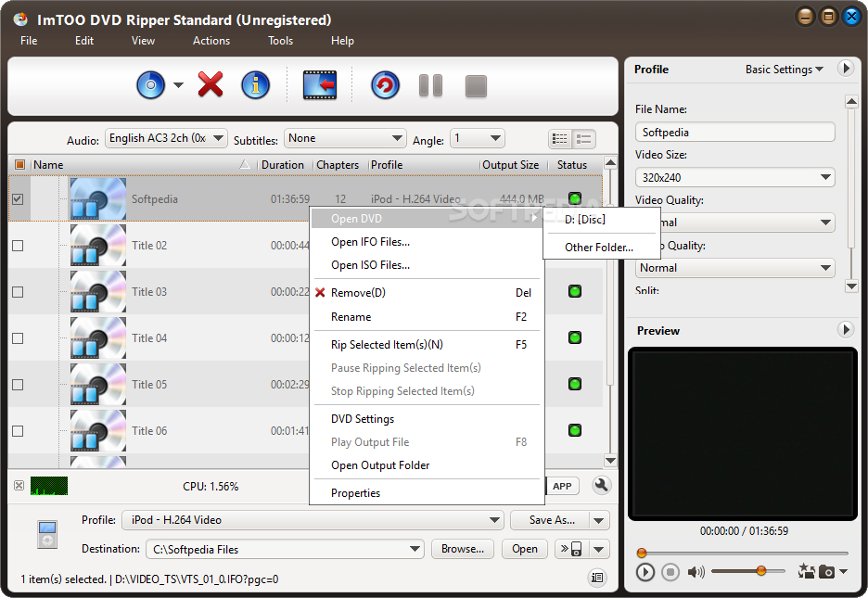Click the APP button
This screenshot has width=868, height=598.
pos(562,486)
